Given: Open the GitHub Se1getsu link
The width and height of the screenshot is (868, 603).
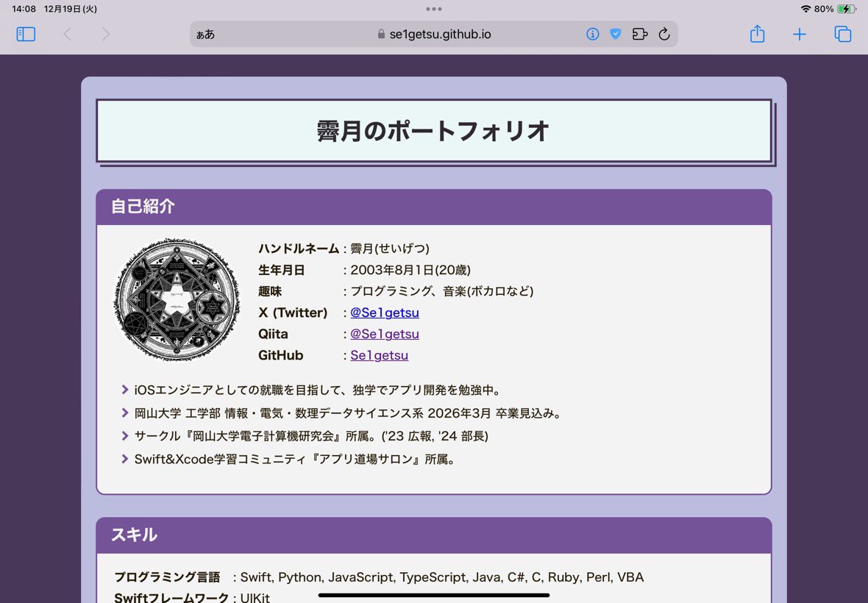Looking at the screenshot, I should tap(379, 355).
